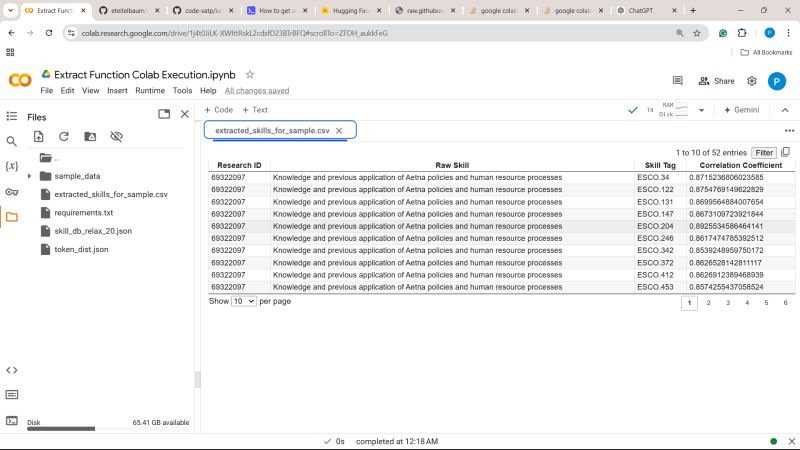Toggle show hidden files eye icon

[116, 136]
